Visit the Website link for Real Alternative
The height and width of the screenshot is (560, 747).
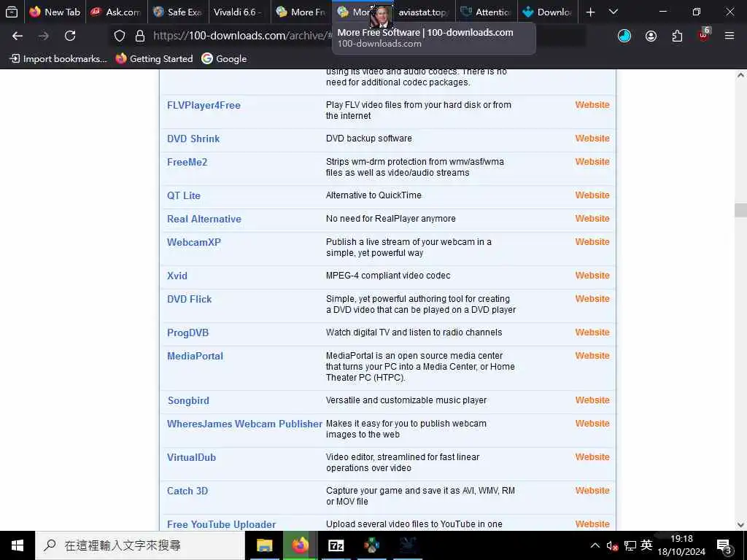pyautogui.click(x=592, y=218)
